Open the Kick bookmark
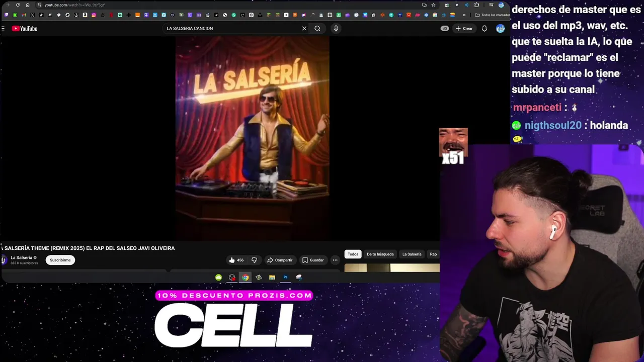The width and height of the screenshot is (644, 362). [15, 15]
